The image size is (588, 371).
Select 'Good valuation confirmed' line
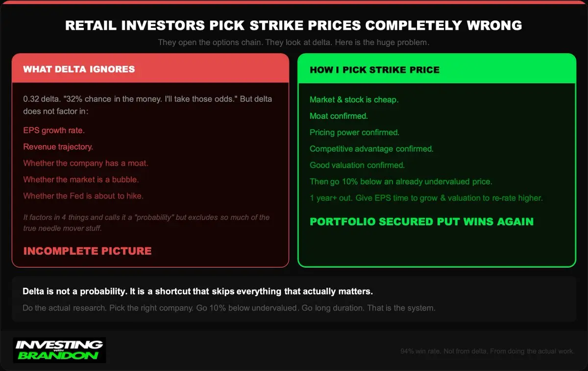357,165
